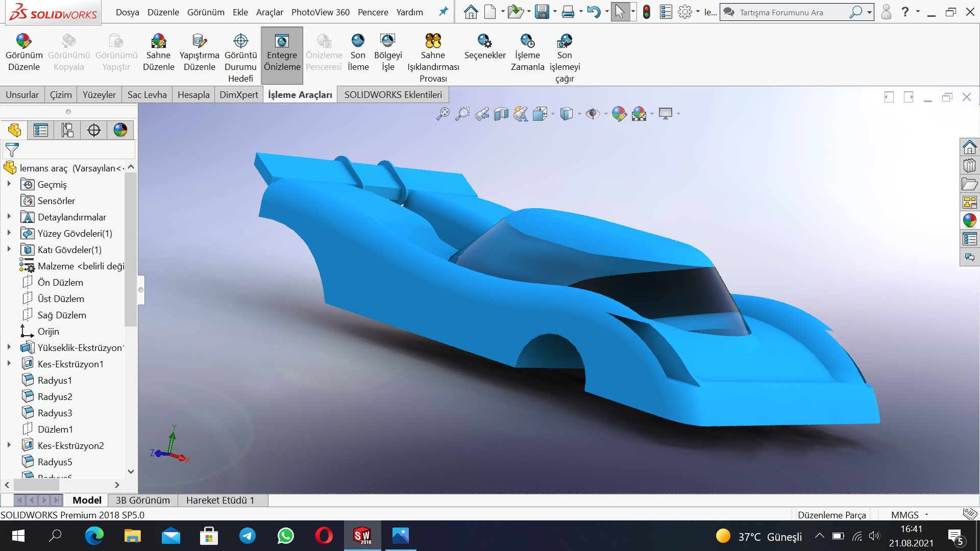The width and height of the screenshot is (980, 551).
Task: Open DisplayManager tab in feature panel
Action: [x=120, y=130]
